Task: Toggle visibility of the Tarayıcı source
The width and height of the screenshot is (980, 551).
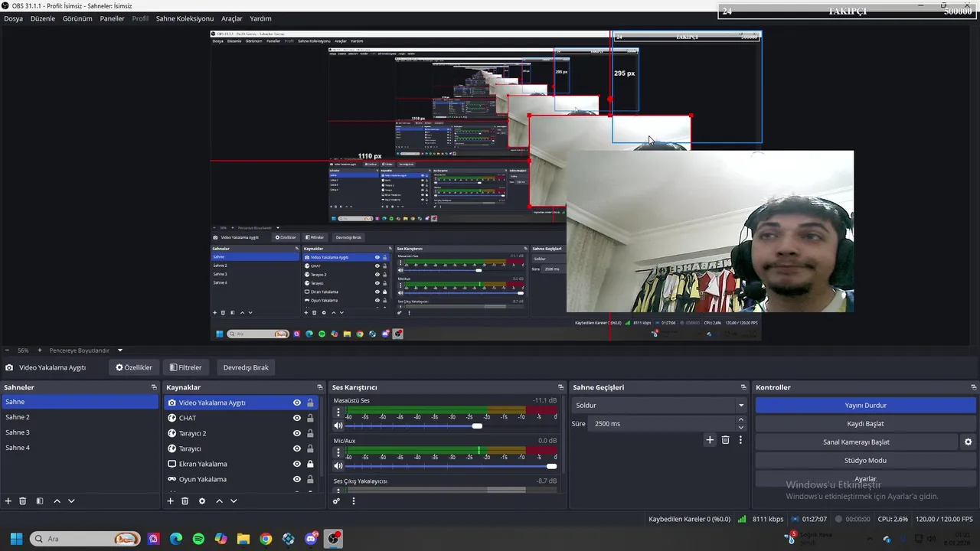Action: click(x=297, y=448)
